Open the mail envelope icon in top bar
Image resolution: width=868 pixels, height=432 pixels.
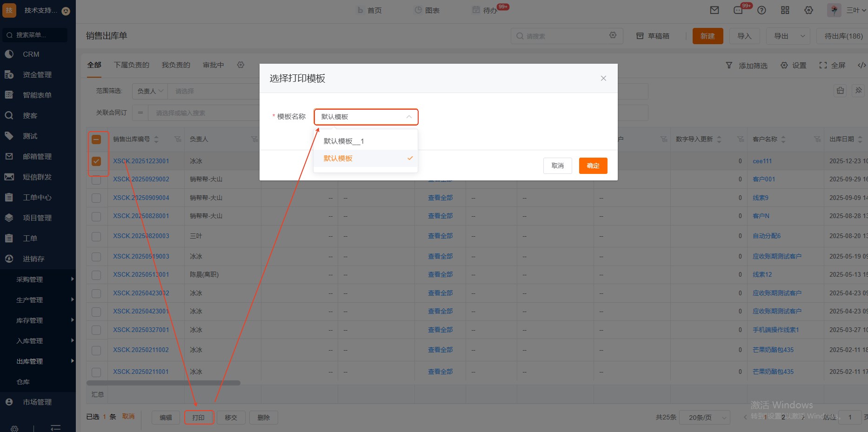714,10
